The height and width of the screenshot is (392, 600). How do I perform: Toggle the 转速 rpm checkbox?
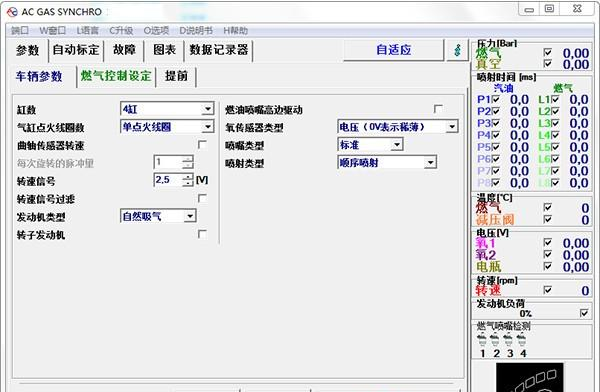tap(548, 290)
